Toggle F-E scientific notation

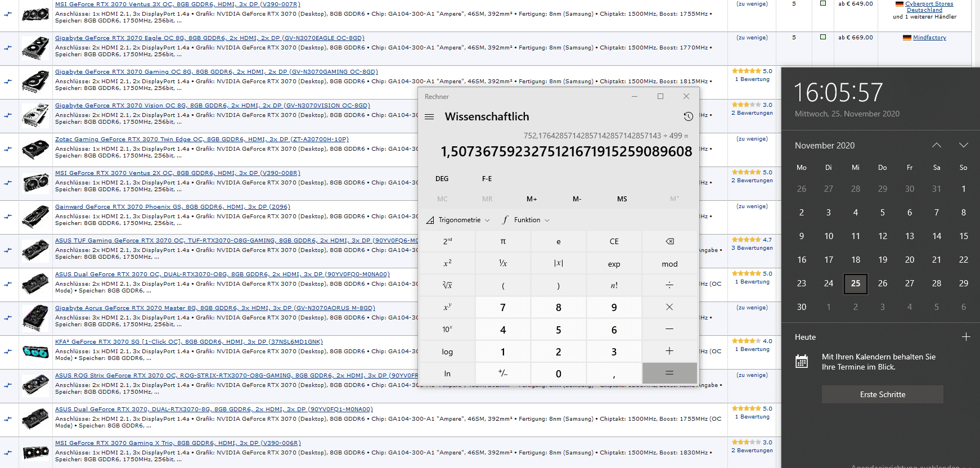click(487, 179)
